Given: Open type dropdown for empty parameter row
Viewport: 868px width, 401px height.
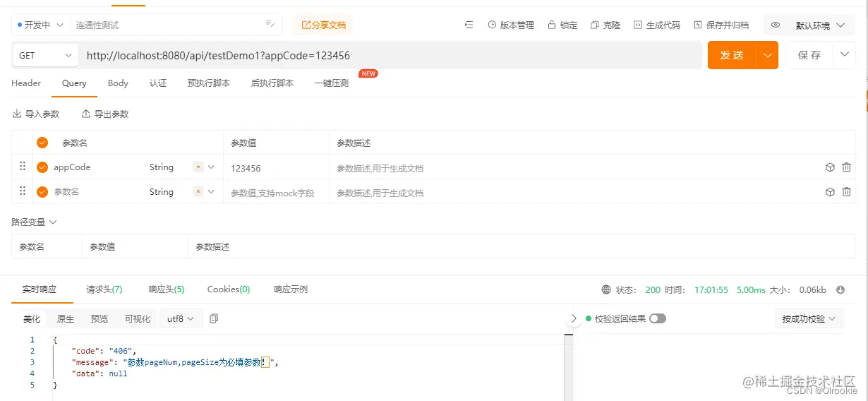Looking at the screenshot, I should [x=211, y=191].
